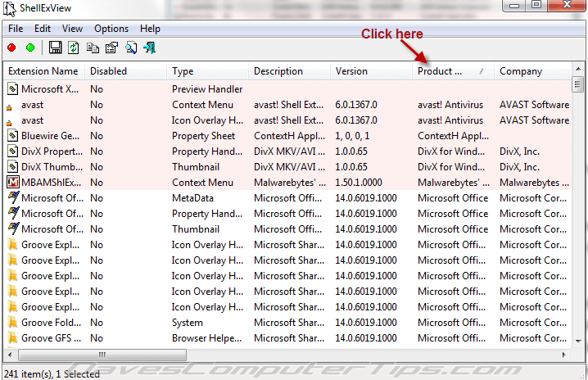Click the Refresh toolbar icon
Screen dimensions: 588x380
click(x=74, y=47)
